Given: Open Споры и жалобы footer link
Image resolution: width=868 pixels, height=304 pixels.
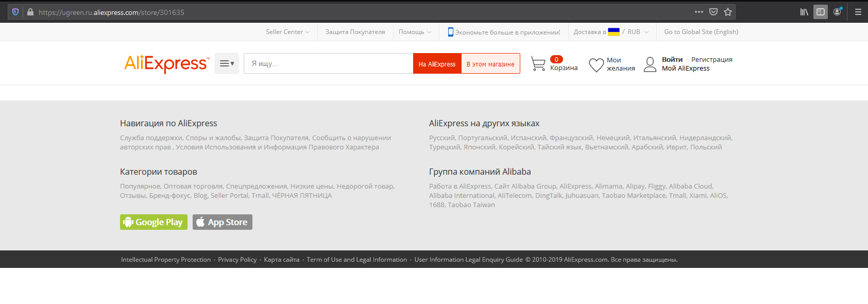Looking at the screenshot, I should (213, 138).
